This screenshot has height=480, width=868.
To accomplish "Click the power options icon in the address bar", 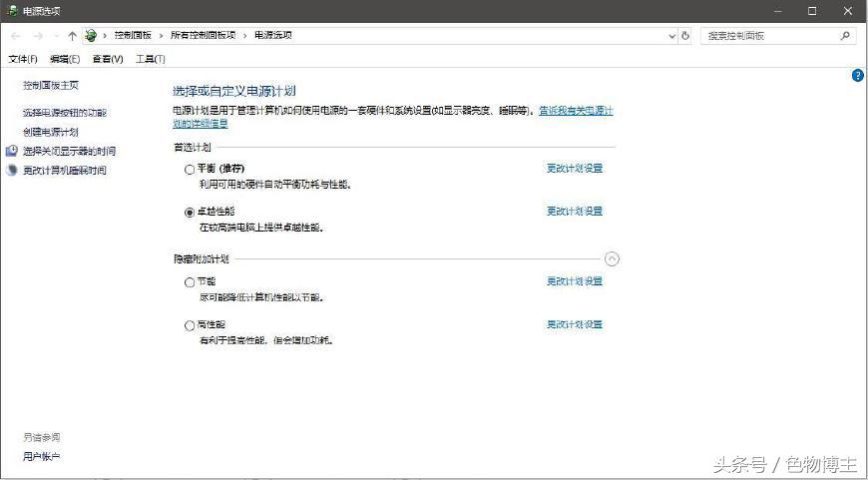I will click(x=91, y=36).
